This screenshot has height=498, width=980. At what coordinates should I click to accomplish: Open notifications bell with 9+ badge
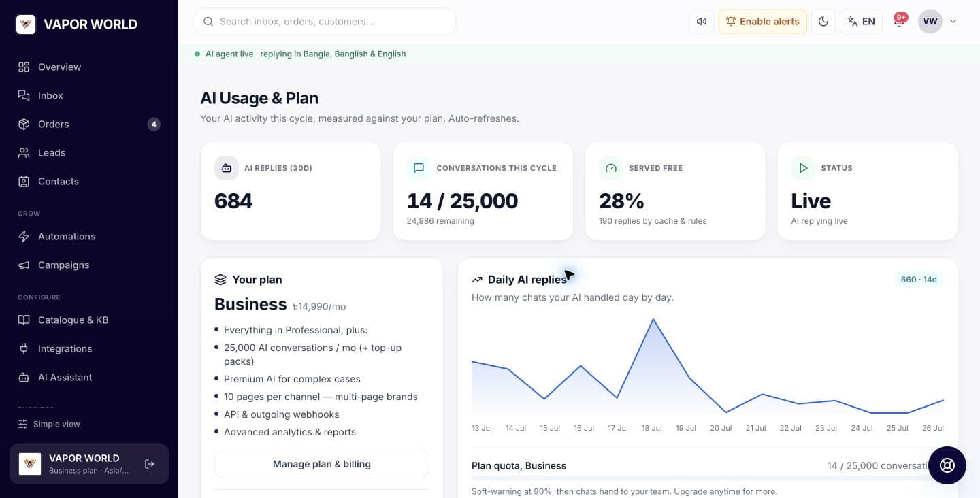coord(899,21)
